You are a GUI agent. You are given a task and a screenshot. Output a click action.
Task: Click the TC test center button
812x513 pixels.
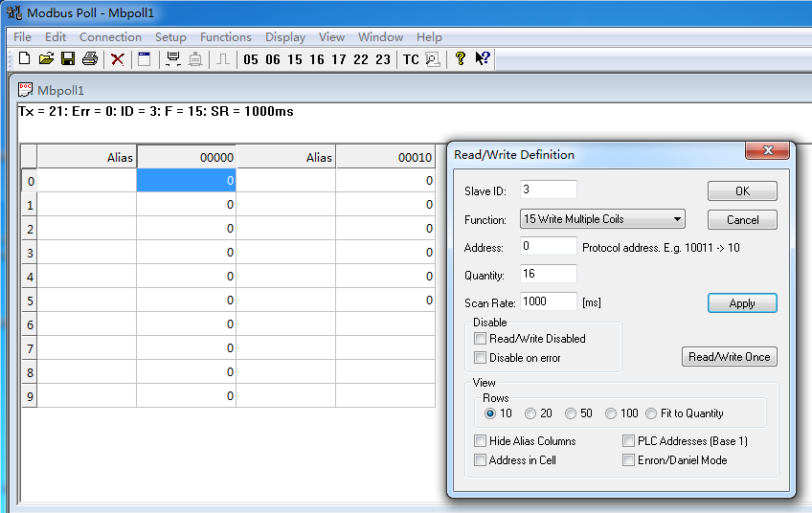point(411,59)
